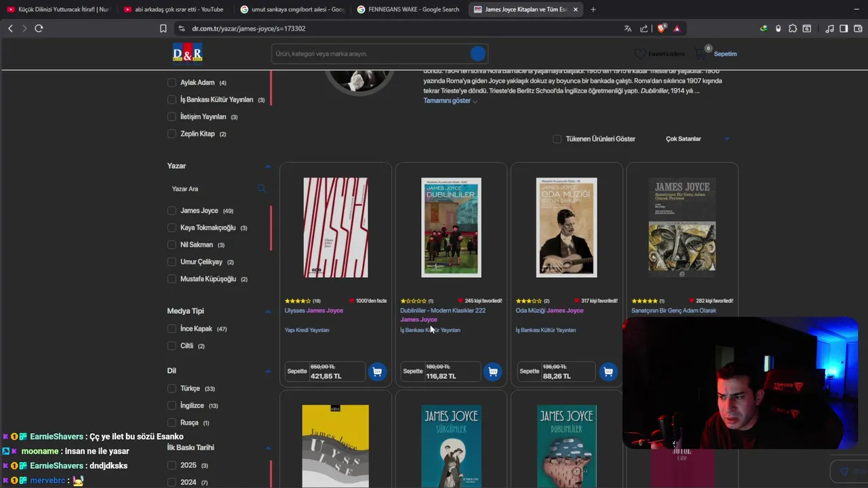Open the Sepetim shopping cart icon
The height and width of the screenshot is (488, 868).
701,53
